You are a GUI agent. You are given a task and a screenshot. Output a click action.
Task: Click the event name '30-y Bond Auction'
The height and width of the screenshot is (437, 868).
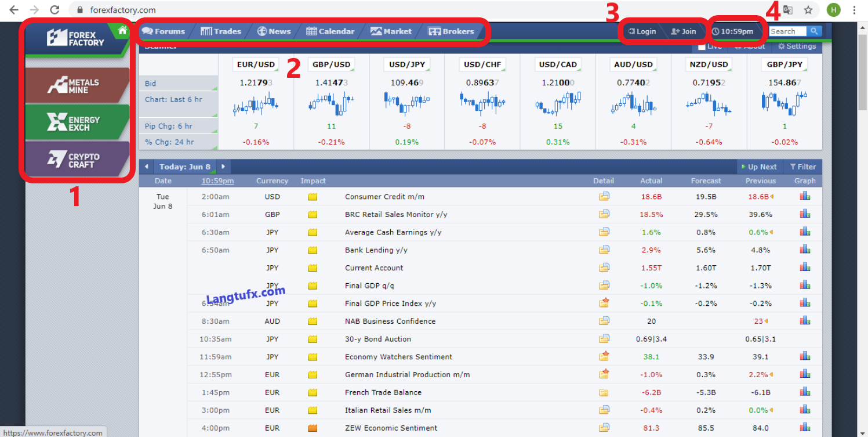(378, 339)
